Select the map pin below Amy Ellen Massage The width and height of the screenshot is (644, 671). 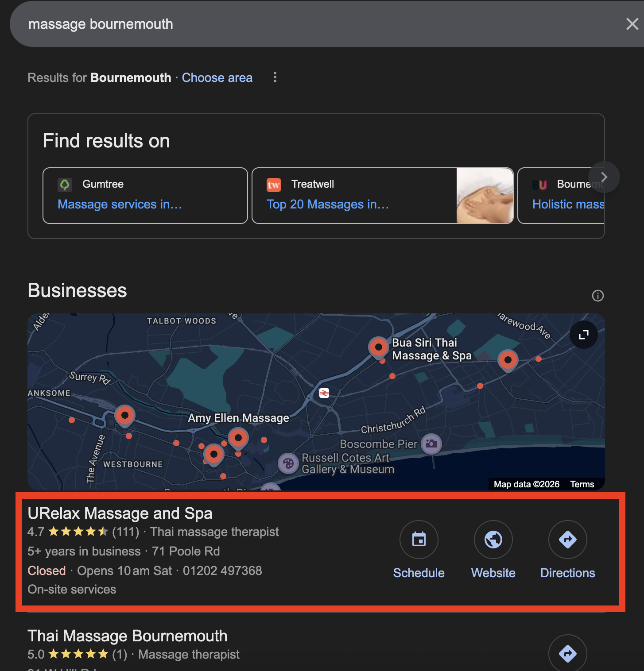[214, 455]
